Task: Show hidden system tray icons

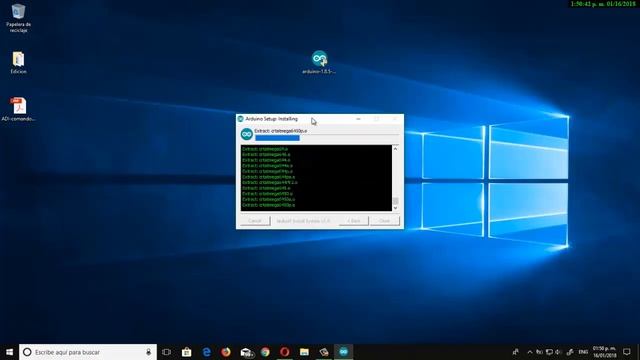Action: coord(530,352)
